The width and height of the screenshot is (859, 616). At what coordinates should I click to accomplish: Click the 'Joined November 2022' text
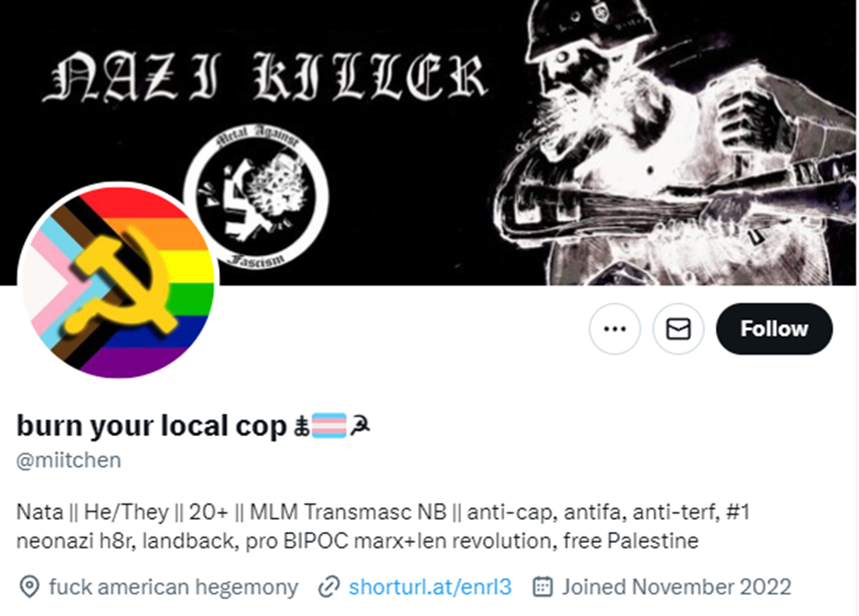point(676,587)
